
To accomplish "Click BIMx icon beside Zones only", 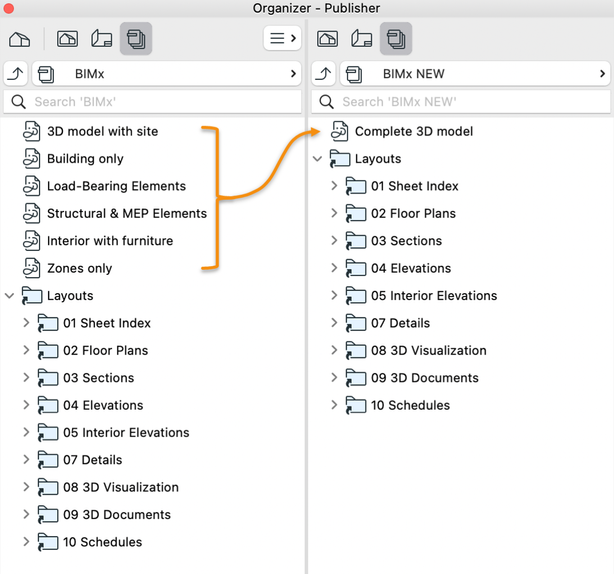I will coord(31,268).
